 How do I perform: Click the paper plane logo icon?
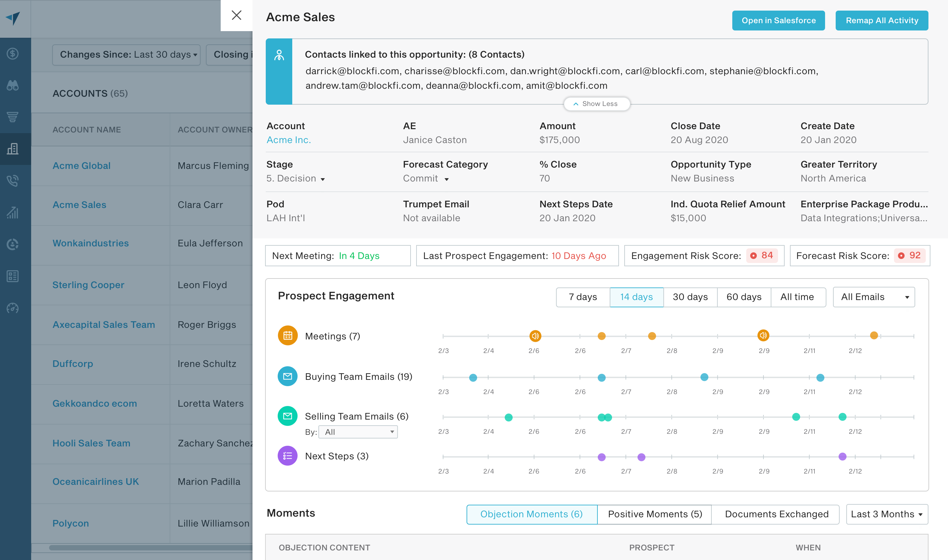(13, 18)
